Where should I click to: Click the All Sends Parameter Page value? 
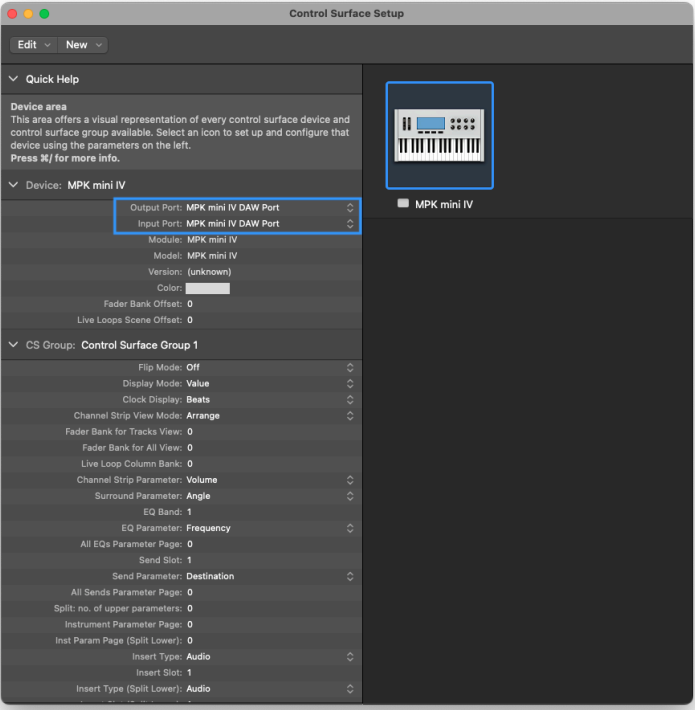(190, 592)
